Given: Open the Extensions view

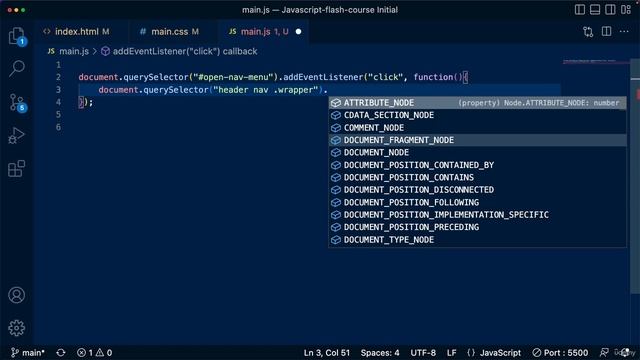Looking at the screenshot, I should point(17,168).
